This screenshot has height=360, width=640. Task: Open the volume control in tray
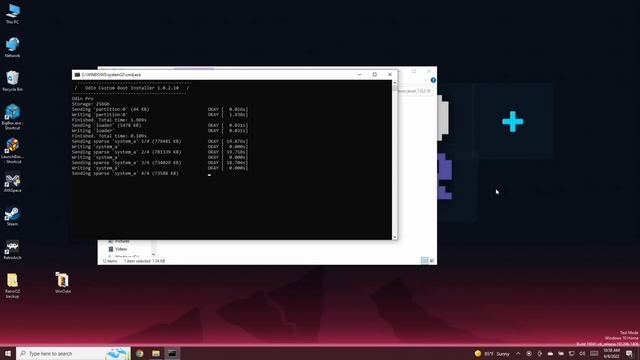click(x=582, y=353)
